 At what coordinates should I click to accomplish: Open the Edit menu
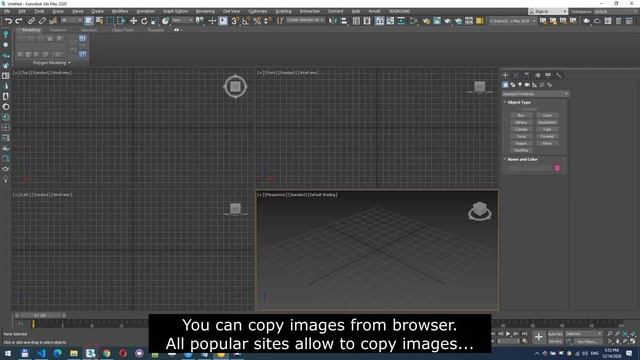[22, 11]
